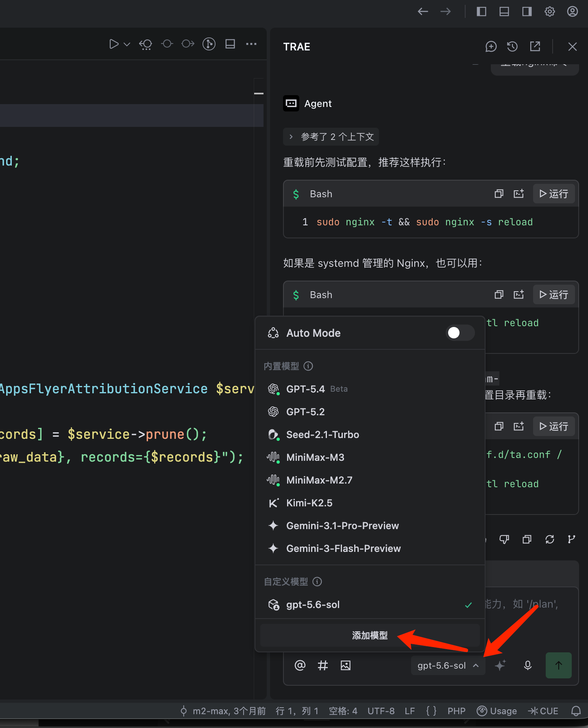Screen dimensions: 588x728
Task: Regenerate the agent response
Action: [x=550, y=539]
